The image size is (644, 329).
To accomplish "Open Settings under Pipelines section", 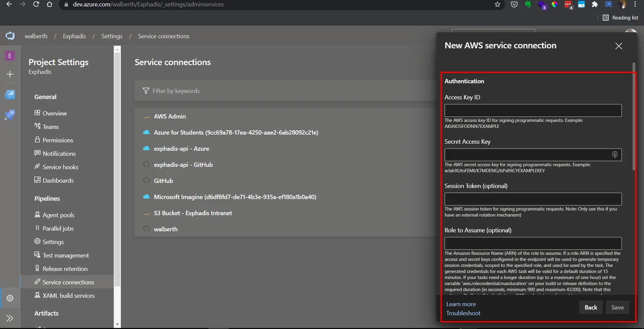I will pos(53,242).
